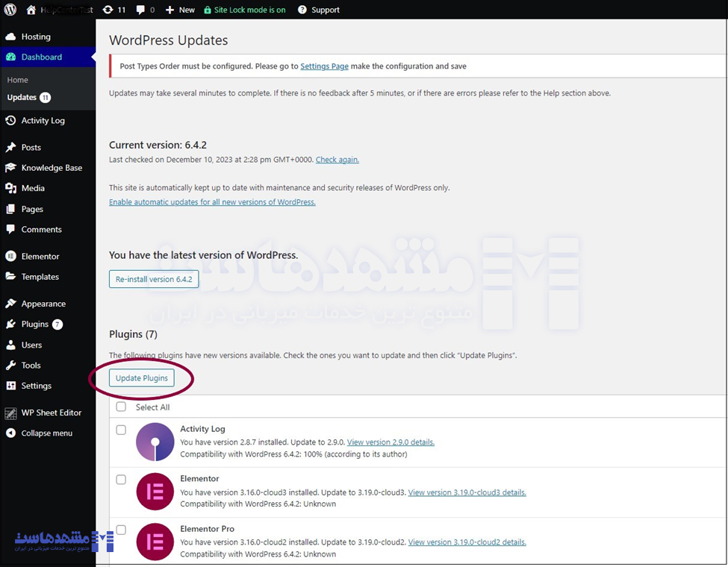Open the New content dropdown in admin bar

(180, 10)
